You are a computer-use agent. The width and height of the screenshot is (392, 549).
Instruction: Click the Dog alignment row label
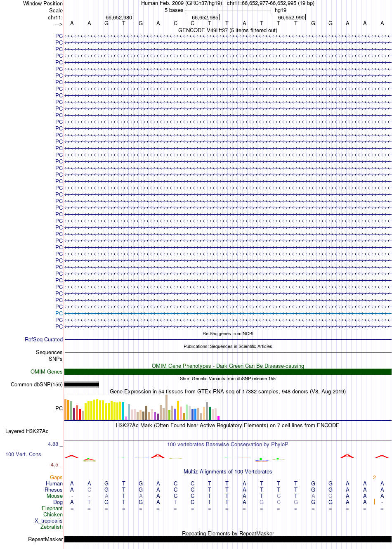coord(58,502)
